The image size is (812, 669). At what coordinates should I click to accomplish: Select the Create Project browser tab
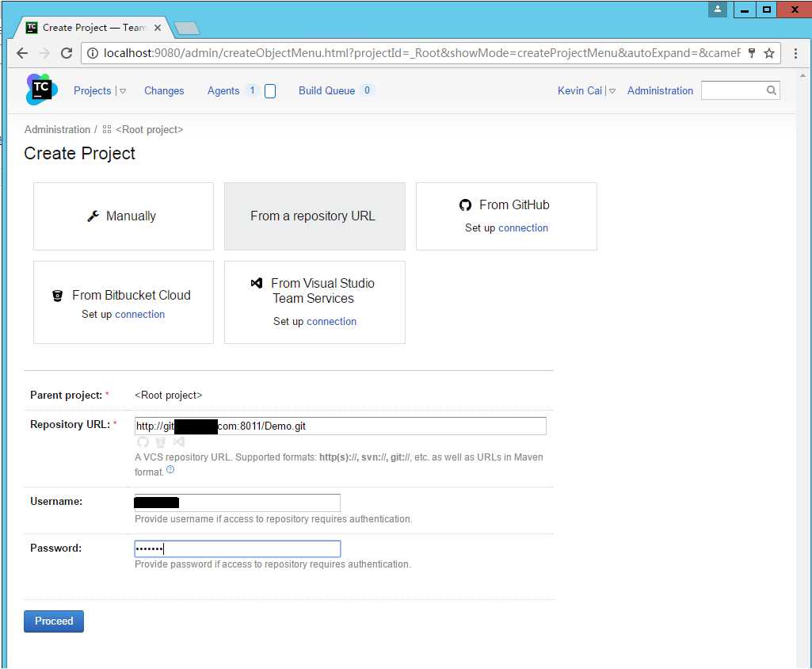[93, 28]
